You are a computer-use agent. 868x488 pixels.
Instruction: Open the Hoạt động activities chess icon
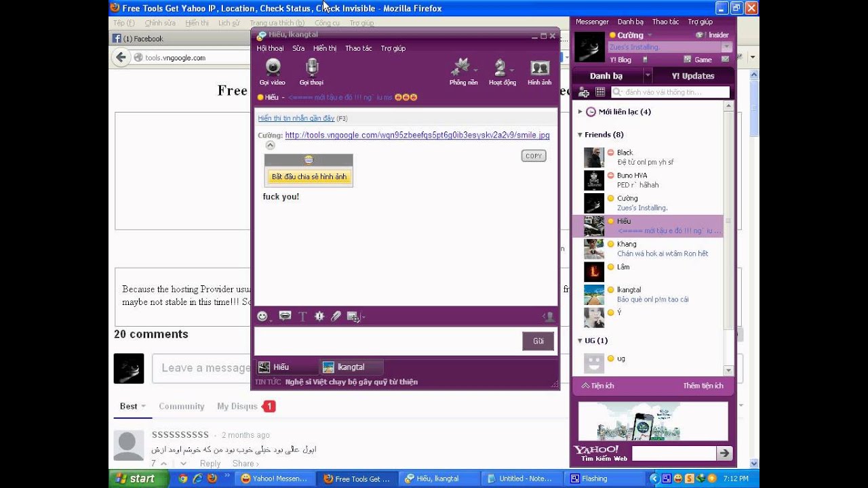500,67
